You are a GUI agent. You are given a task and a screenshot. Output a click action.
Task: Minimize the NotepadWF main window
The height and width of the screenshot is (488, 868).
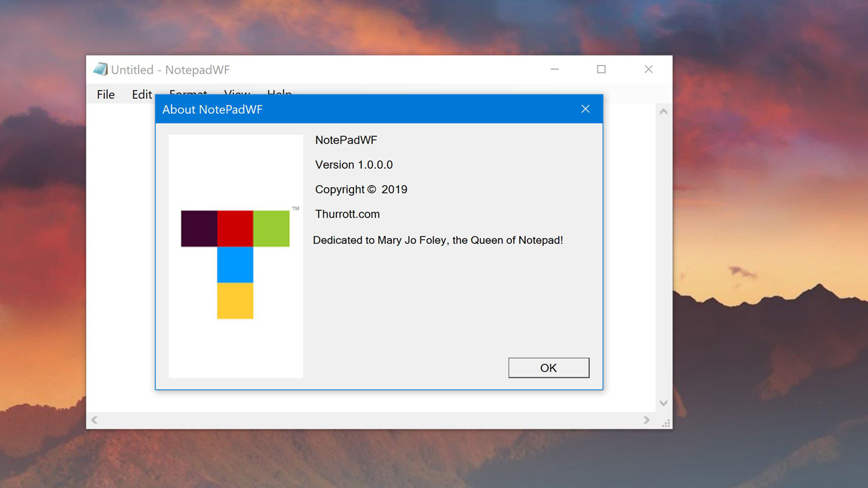click(555, 69)
